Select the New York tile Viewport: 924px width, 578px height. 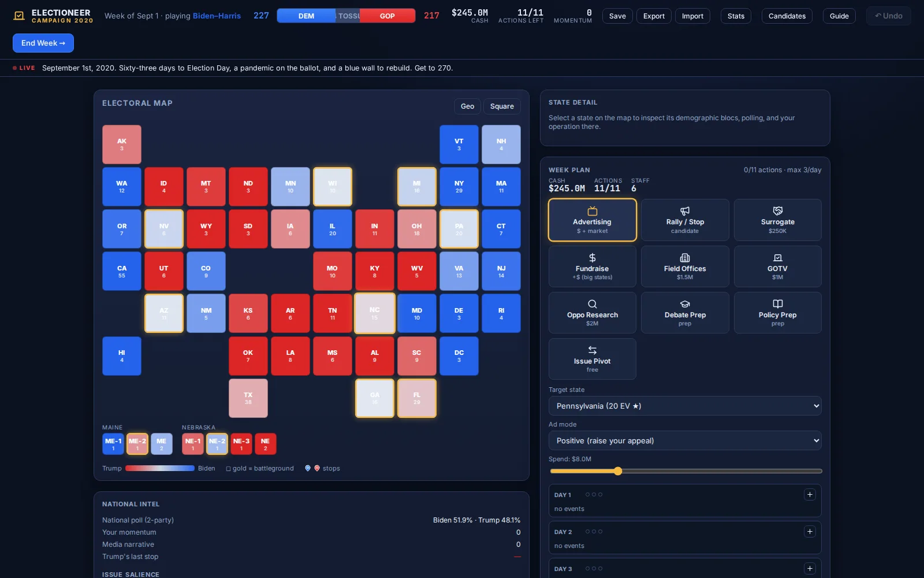pos(459,187)
